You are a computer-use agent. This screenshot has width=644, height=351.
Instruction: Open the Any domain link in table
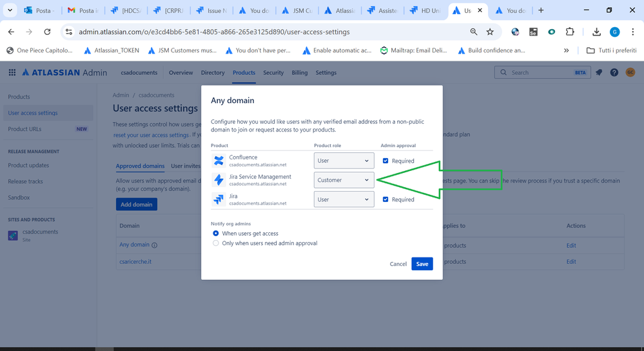134,245
